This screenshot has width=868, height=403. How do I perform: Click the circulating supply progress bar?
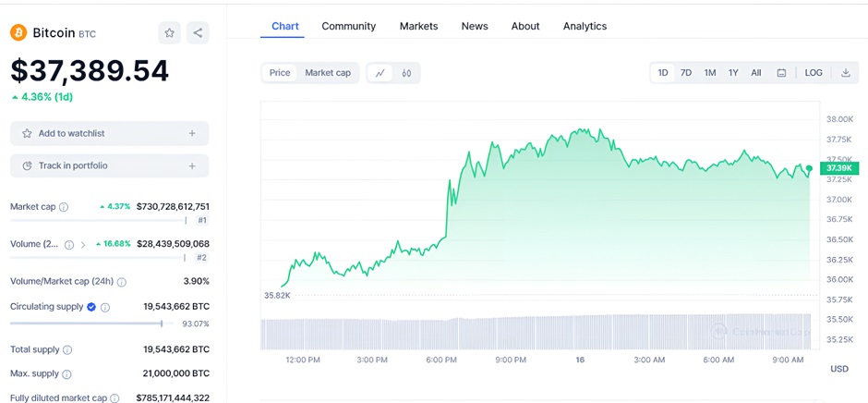click(86, 324)
